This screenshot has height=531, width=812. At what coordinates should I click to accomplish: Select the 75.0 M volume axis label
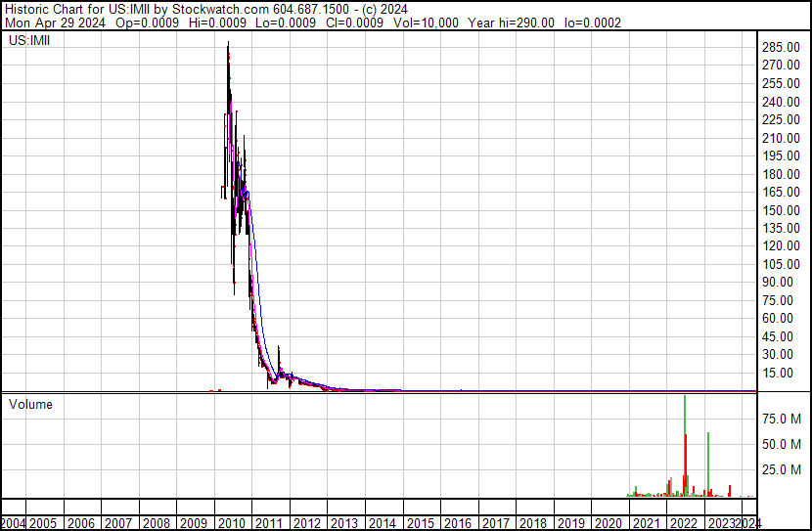click(783, 419)
